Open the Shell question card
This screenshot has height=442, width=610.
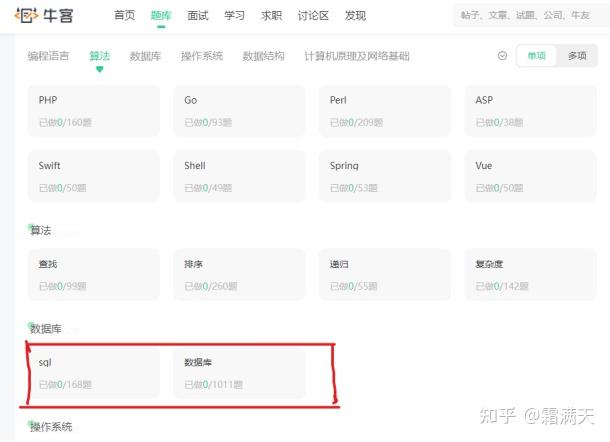(x=239, y=176)
